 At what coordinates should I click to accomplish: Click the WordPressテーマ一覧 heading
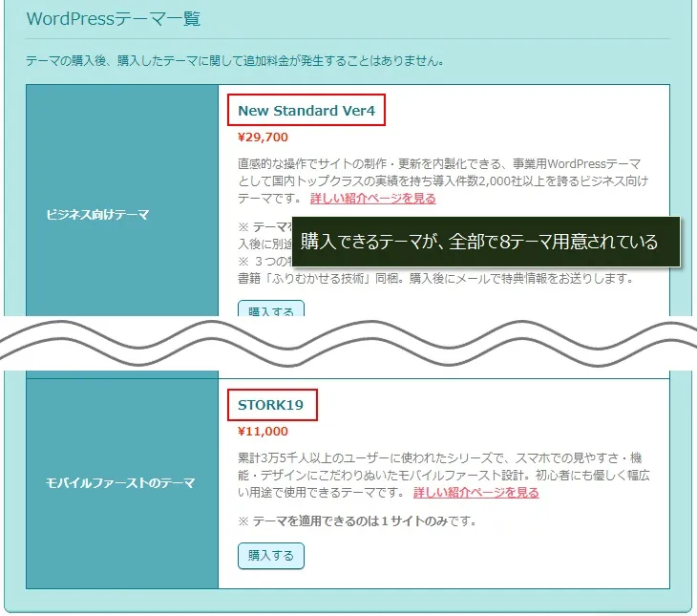(114, 19)
